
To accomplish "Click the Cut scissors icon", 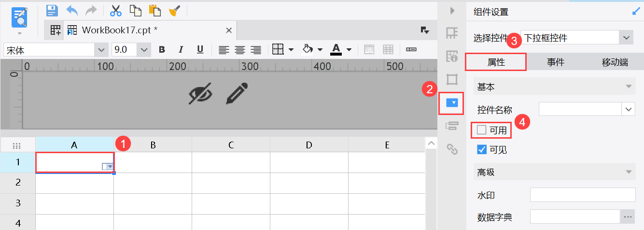I will (116, 10).
